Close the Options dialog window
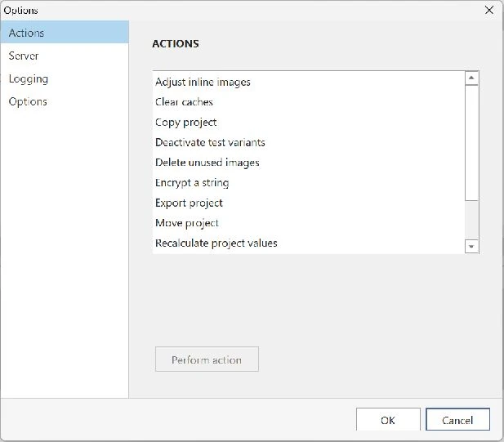The width and height of the screenshot is (504, 442). point(489,11)
